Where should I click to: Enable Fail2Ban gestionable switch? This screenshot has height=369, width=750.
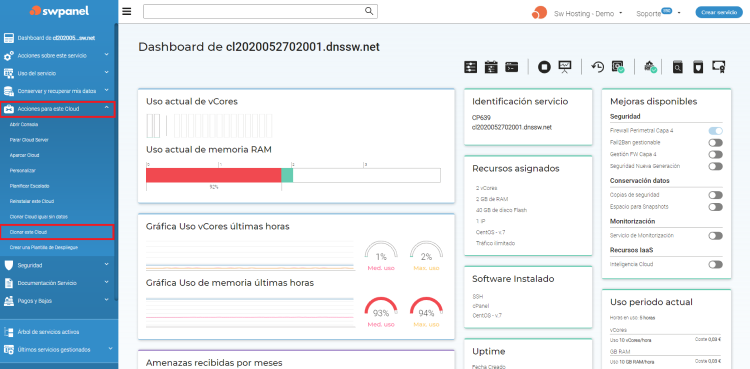click(x=716, y=143)
